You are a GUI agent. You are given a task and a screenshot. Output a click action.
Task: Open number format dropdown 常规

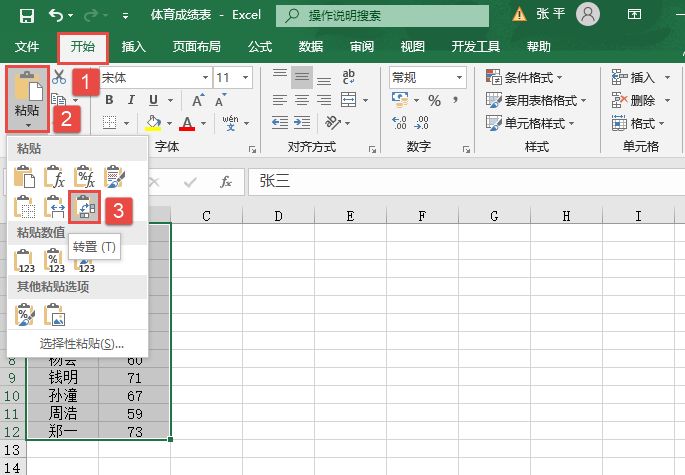[459, 78]
